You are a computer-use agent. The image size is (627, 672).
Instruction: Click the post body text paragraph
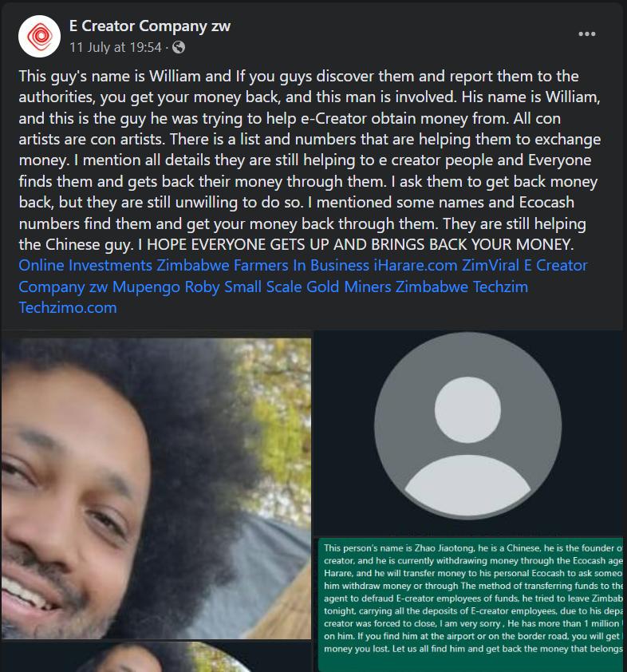(310, 160)
